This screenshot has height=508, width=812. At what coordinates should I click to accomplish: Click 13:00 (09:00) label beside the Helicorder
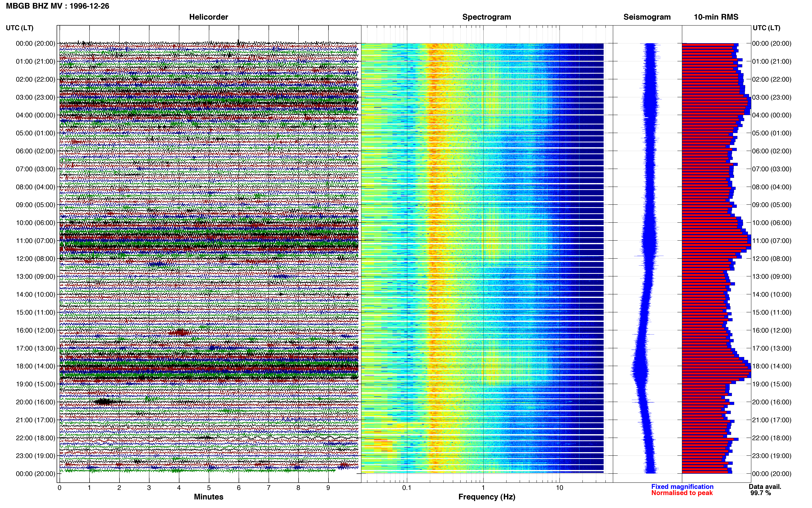point(36,277)
